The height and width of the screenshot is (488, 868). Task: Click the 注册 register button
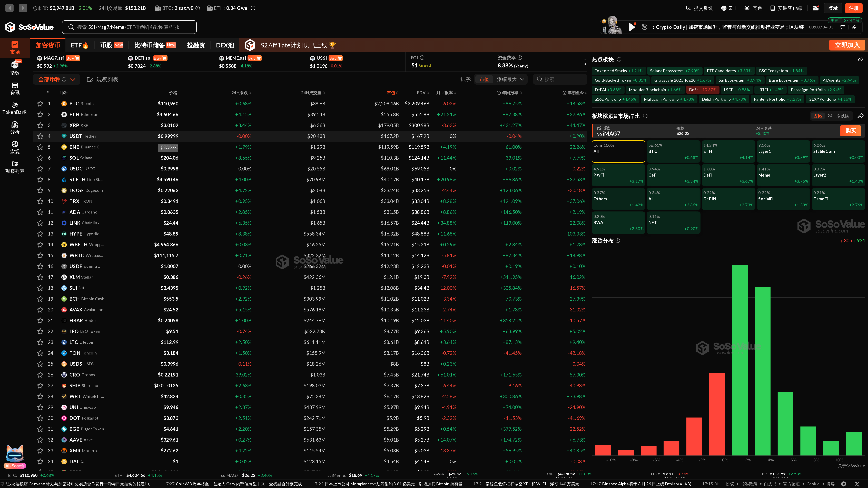click(854, 8)
